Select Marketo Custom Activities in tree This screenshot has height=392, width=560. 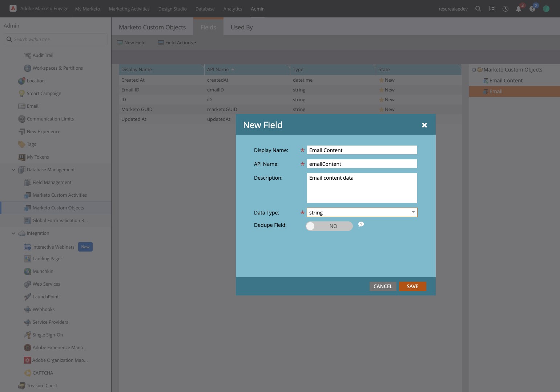(60, 195)
